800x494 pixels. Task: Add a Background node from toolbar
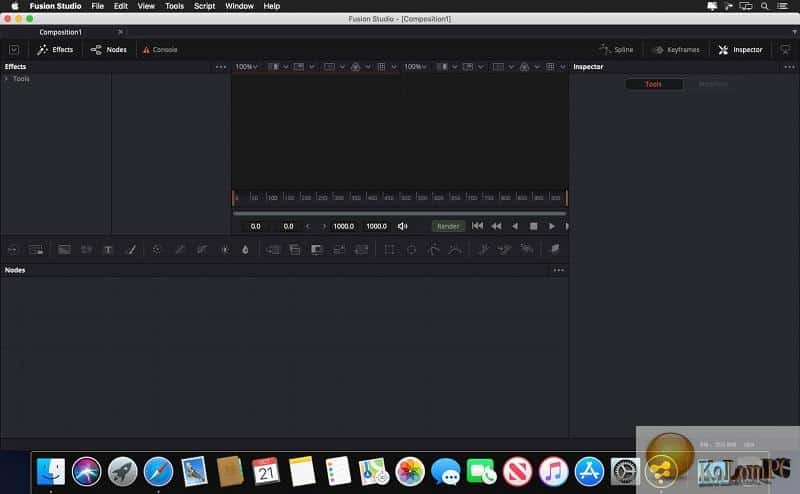tap(64, 250)
